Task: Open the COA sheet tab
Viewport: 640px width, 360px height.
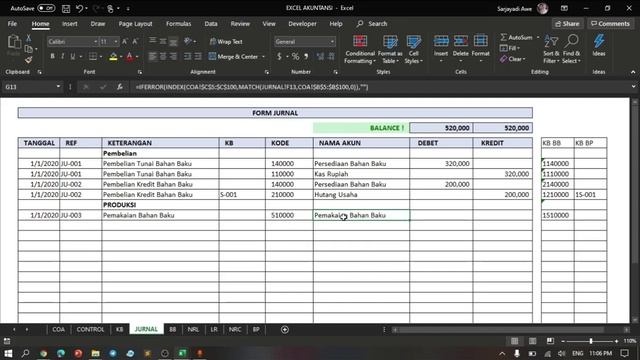Action: (58, 329)
